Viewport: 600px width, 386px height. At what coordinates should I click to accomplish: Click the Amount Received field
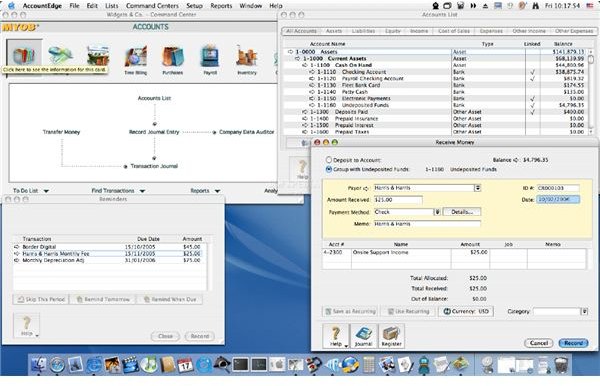(398, 200)
